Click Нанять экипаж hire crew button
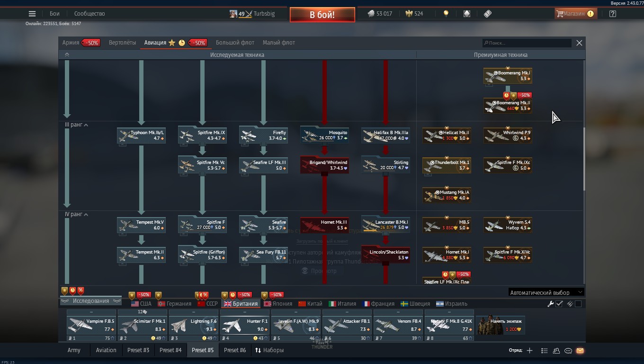The width and height of the screenshot is (644, 364). (501, 325)
